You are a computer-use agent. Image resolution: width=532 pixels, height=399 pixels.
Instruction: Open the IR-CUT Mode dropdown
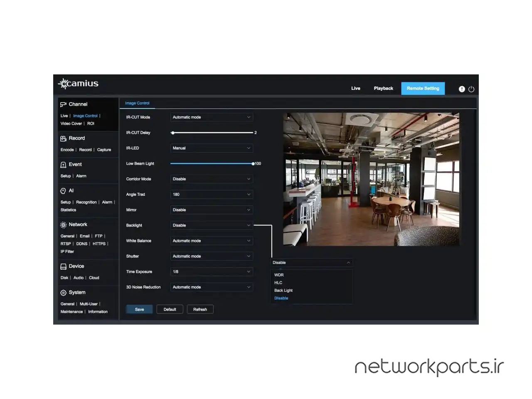[x=212, y=117]
